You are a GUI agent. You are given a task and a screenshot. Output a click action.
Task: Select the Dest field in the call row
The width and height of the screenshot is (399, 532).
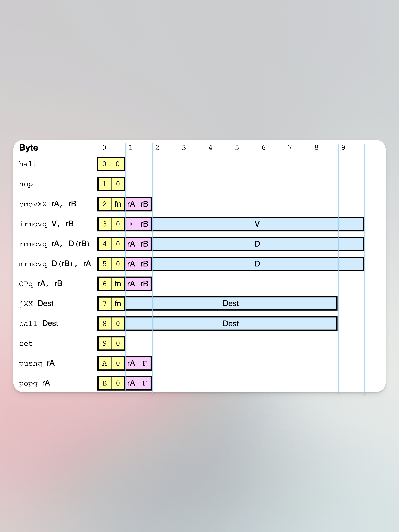[x=231, y=323]
